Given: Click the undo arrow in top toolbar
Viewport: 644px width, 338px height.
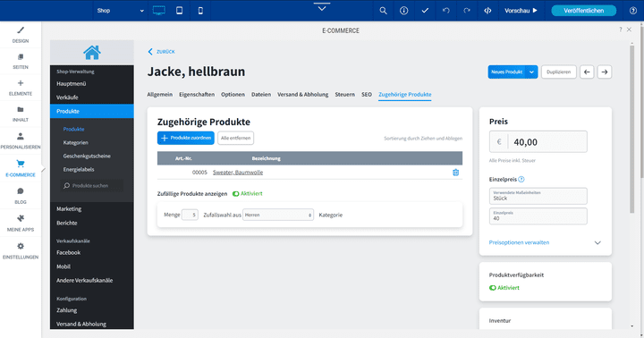Looking at the screenshot, I should pyautogui.click(x=446, y=11).
